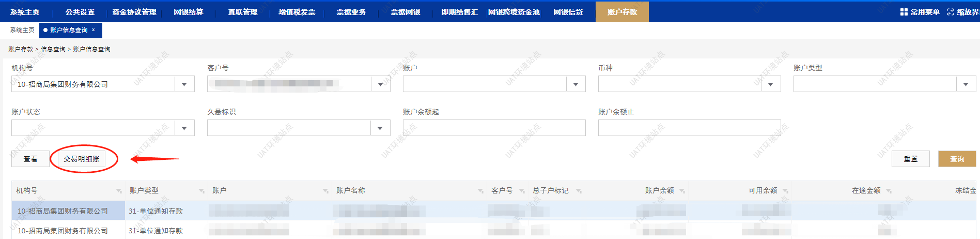The image size is (980, 239).
Task: Expand the 机构号 dropdown
Action: [184, 84]
